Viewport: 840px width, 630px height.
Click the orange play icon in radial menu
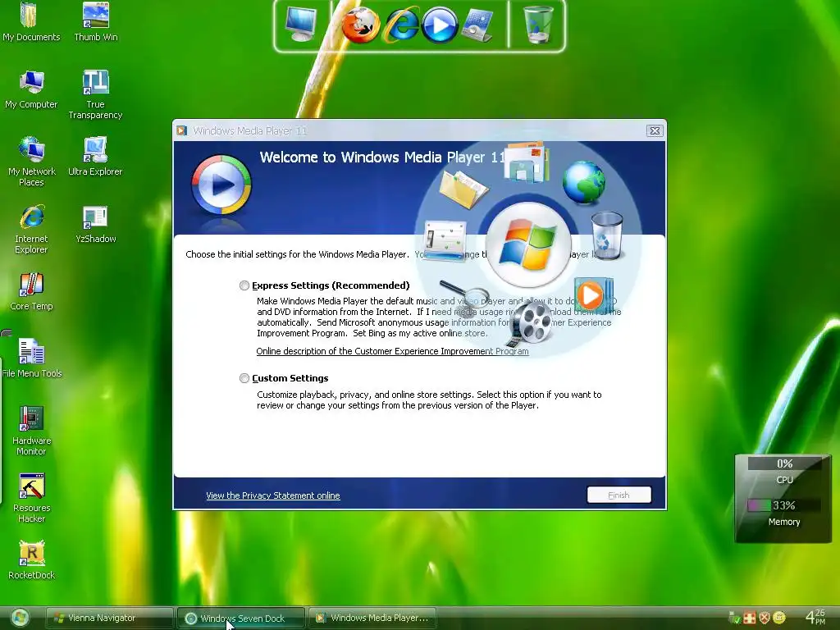[x=591, y=295]
